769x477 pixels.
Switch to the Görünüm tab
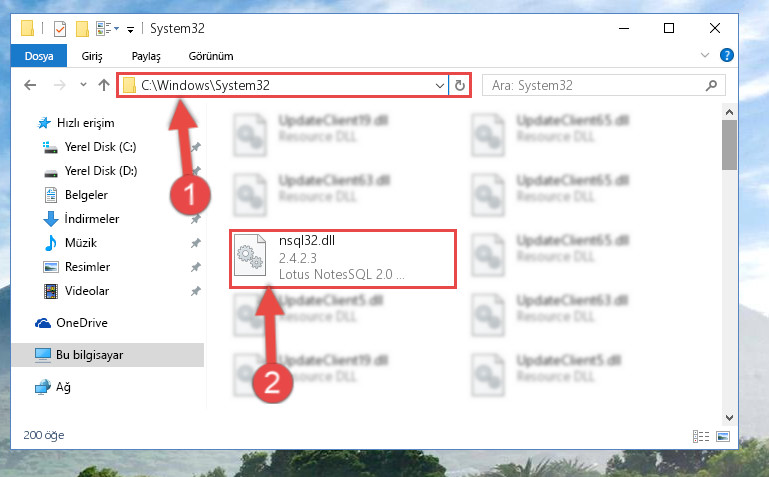point(211,56)
